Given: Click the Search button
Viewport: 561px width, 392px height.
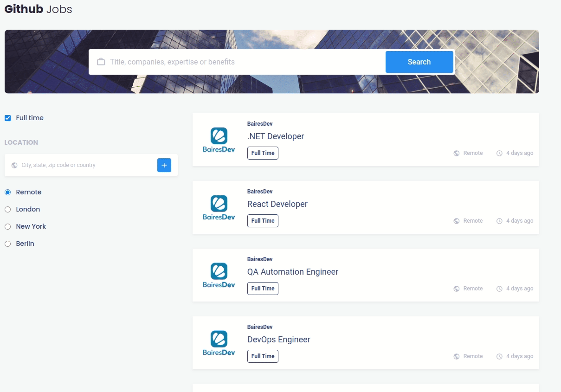Looking at the screenshot, I should click(419, 62).
